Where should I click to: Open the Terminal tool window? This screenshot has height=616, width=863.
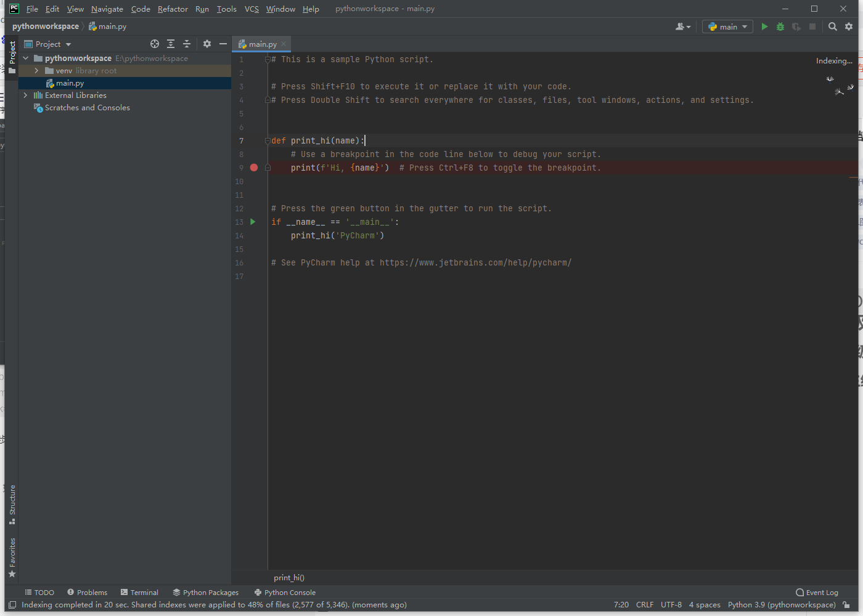[x=139, y=593]
